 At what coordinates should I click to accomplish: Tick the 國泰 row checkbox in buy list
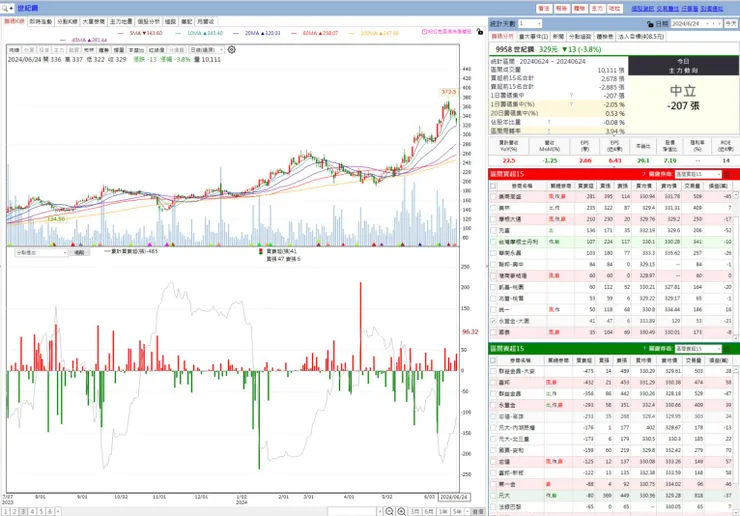[494, 332]
